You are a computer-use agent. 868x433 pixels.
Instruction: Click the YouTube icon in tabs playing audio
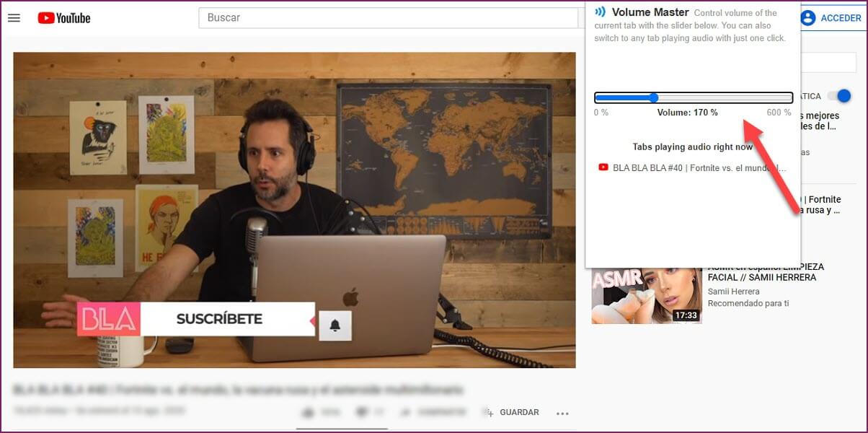tap(603, 167)
